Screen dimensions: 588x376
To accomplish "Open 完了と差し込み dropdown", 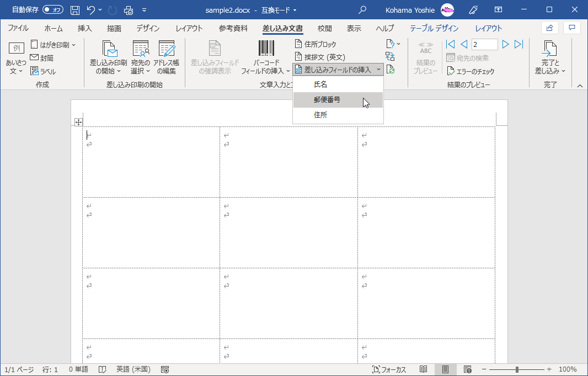I will click(550, 58).
